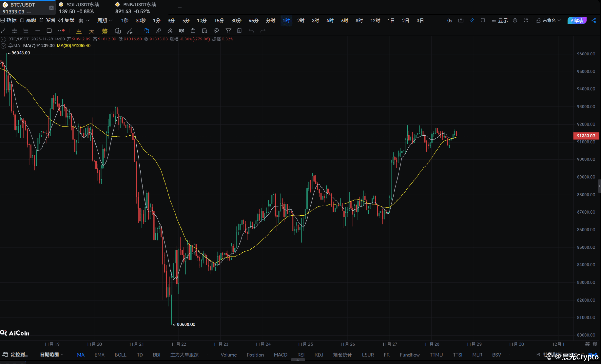Collapse the BTC/USDT info row circle toggle
The image size is (601, 364).
pyautogui.click(x=3, y=39)
